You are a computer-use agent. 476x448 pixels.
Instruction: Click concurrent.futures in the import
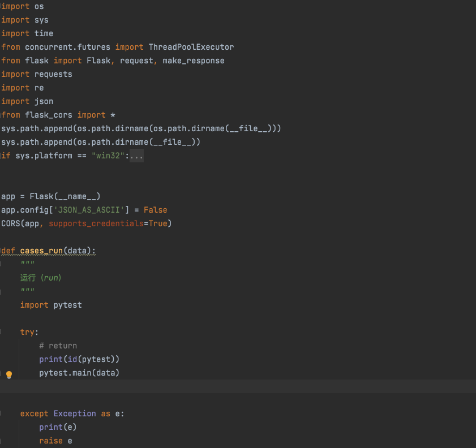point(67,47)
